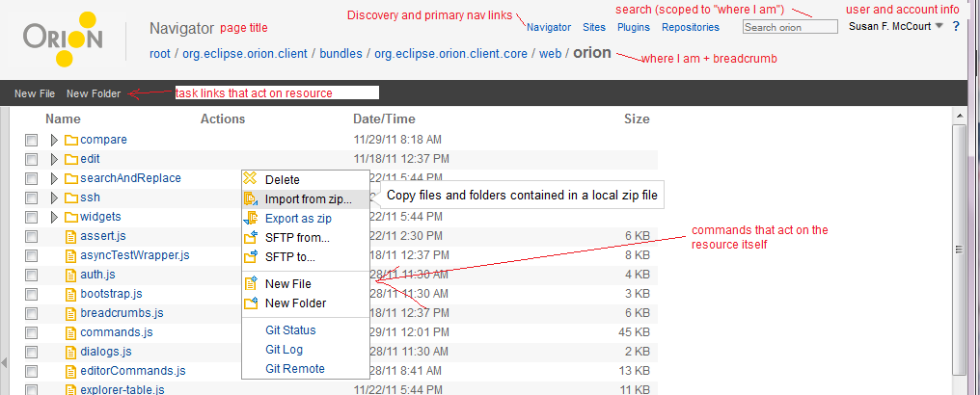Click the Export as zip icon

251,219
